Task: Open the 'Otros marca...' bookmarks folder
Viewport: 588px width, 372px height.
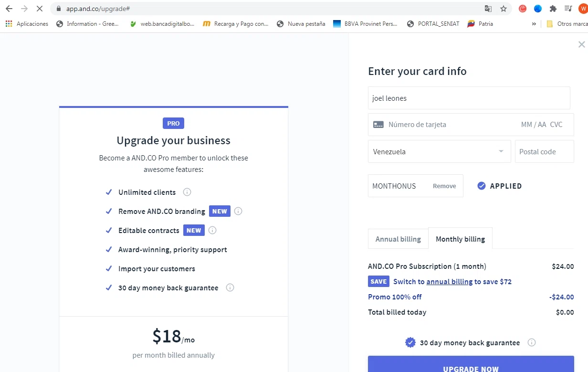Action: tap(567, 24)
